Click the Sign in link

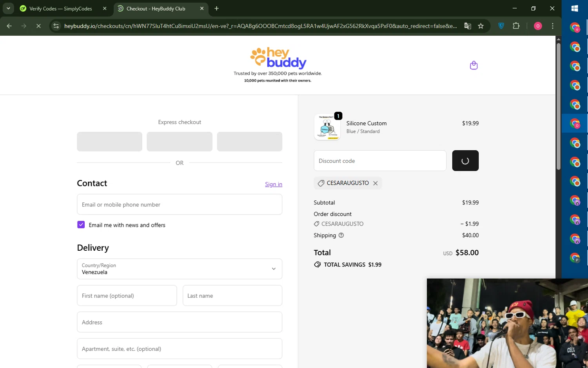[274, 184]
